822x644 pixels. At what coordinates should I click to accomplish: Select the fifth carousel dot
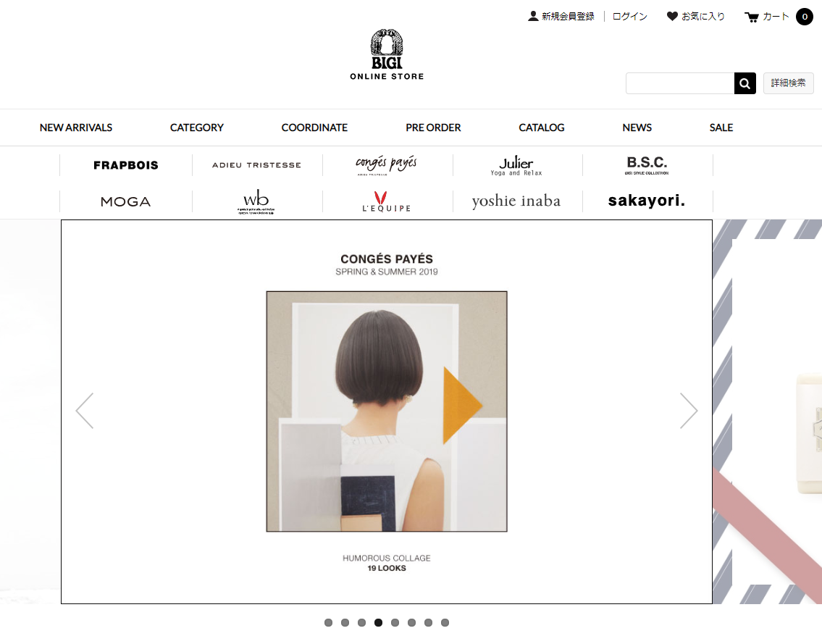coord(395,622)
